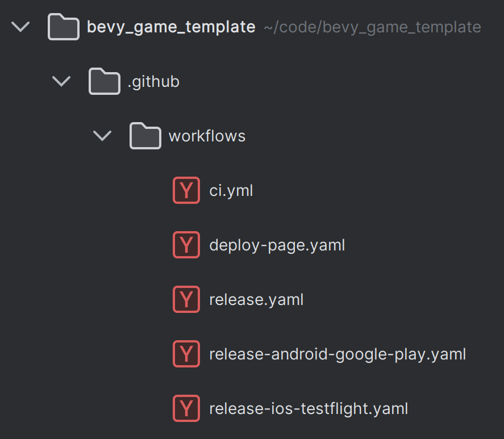The height and width of the screenshot is (439, 504).
Task: Collapse the workflows folder chevron
Action: coord(102,136)
